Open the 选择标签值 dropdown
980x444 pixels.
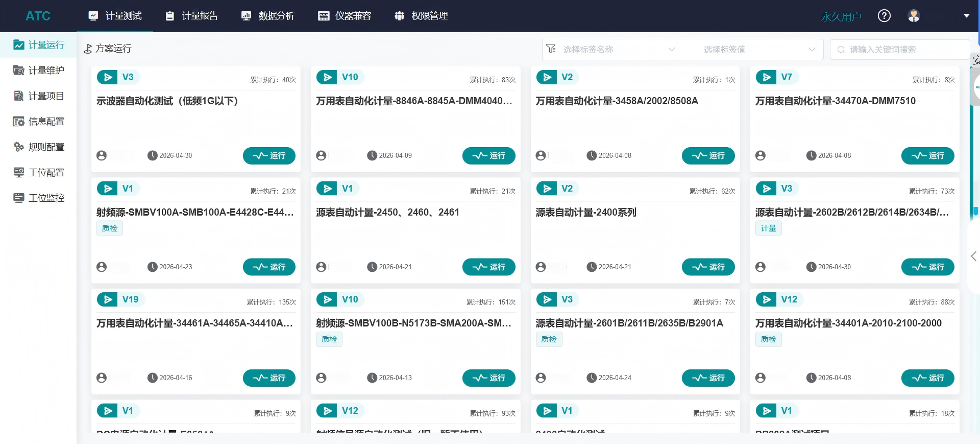[759, 50]
